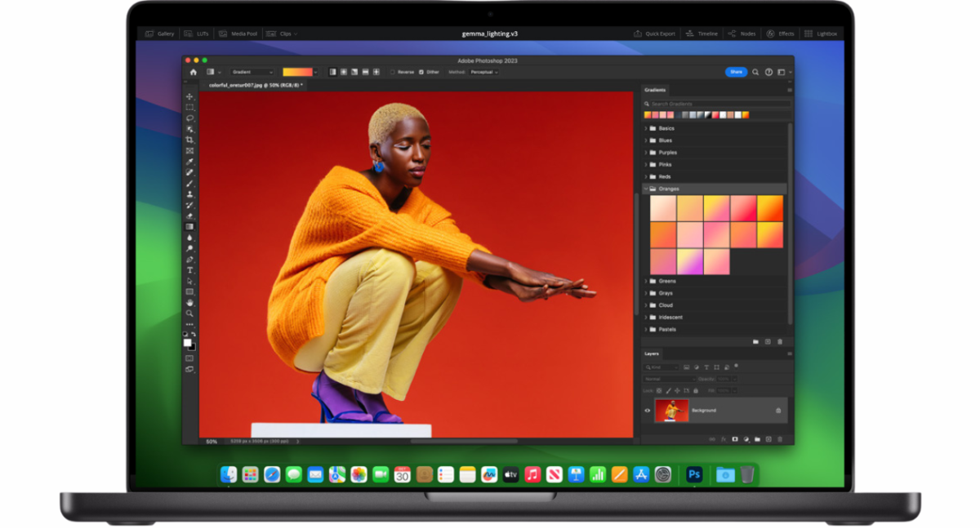Open Gallery in background window top bar
Screen dimensions: 980x529
[160, 33]
